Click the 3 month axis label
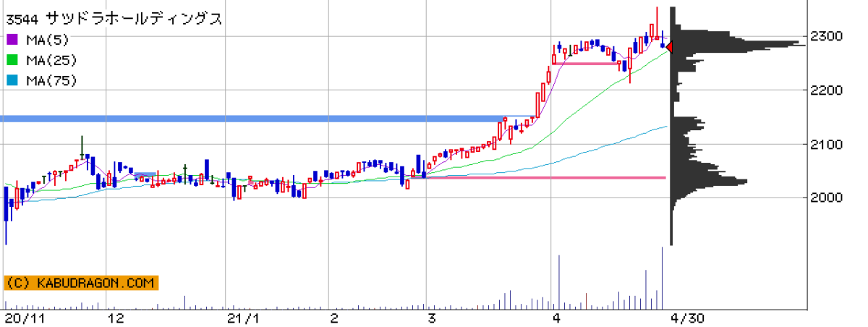 [432, 318]
